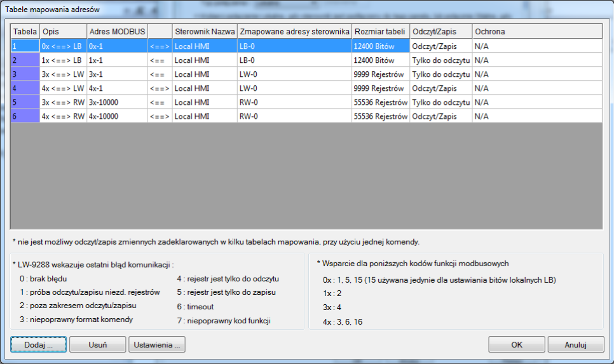The width and height of the screenshot is (614, 364).
Task: Click the '4x <==> RW' description cell
Action: coord(63,116)
